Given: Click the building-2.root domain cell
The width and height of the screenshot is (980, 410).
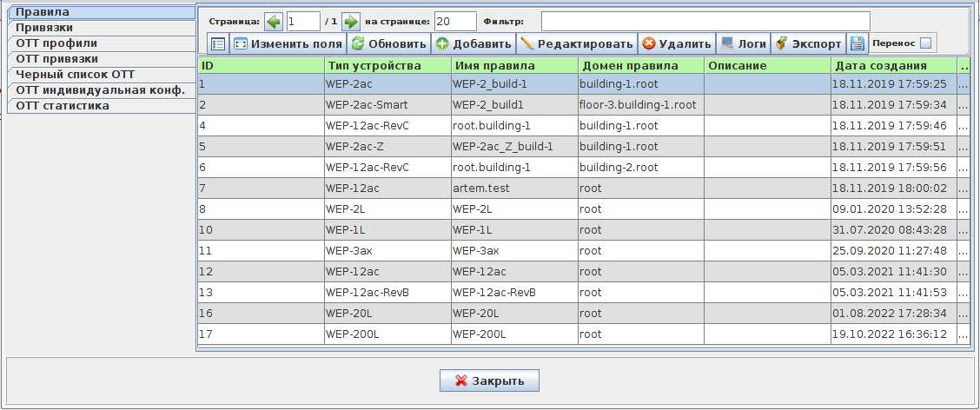Looking at the screenshot, I should click(x=642, y=168).
